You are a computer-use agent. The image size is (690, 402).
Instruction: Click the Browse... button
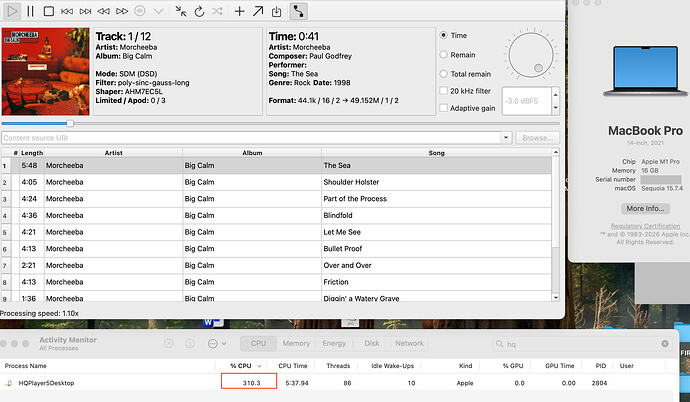537,138
